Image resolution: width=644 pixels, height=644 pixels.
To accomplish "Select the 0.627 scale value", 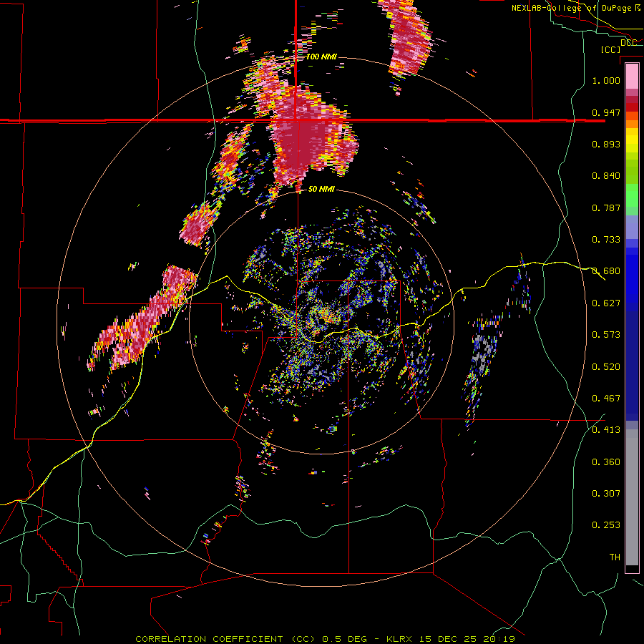I will pos(606,303).
